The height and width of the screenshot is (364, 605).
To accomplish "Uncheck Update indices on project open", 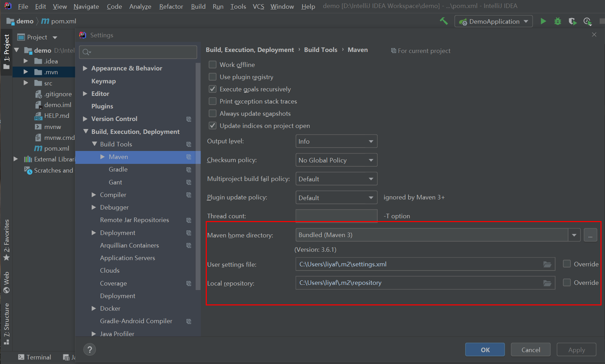I will coord(212,126).
